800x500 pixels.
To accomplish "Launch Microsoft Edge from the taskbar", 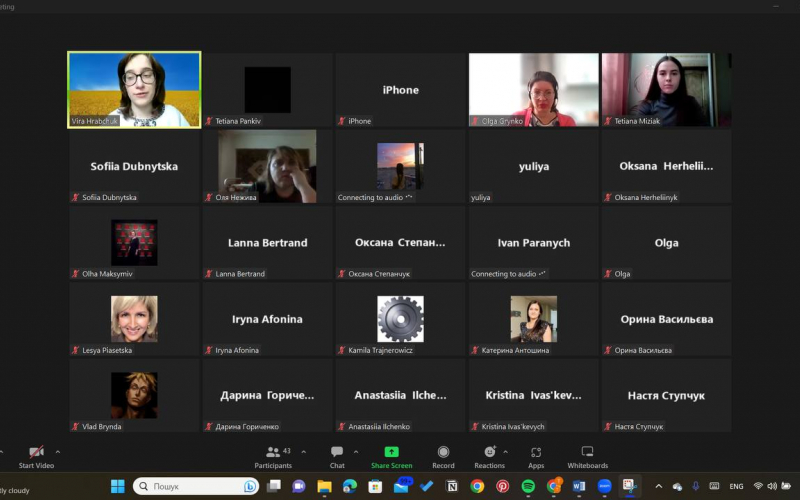I will (x=350, y=486).
